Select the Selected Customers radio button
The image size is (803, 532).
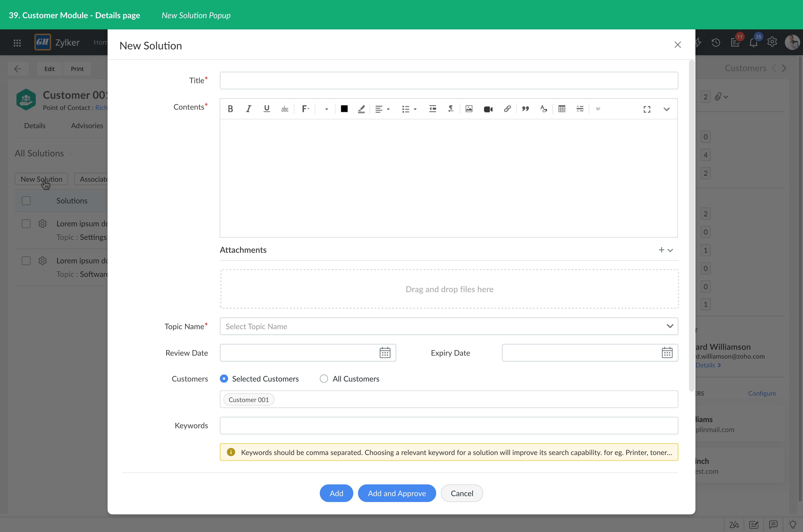224,379
